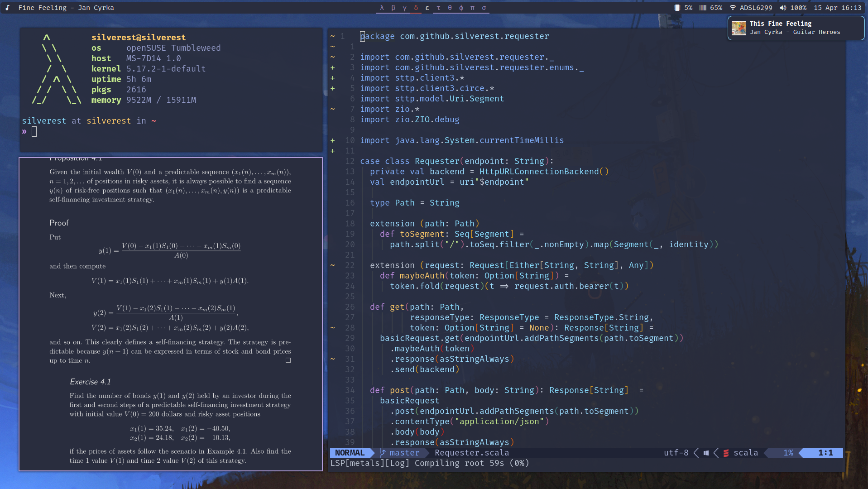Click the end-of-proof square symbol in PDF

(288, 360)
